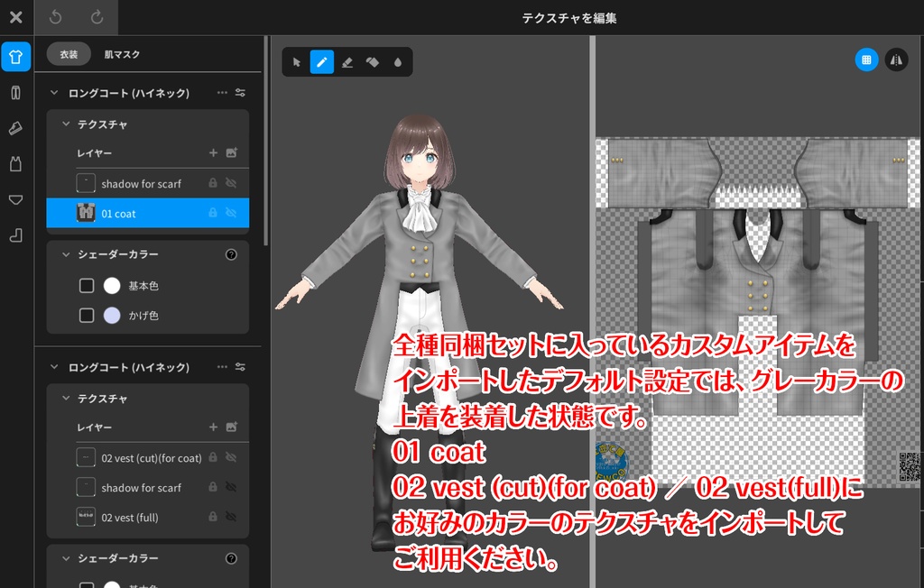Switch to the Eraser tool
924x588 pixels.
[x=347, y=61]
